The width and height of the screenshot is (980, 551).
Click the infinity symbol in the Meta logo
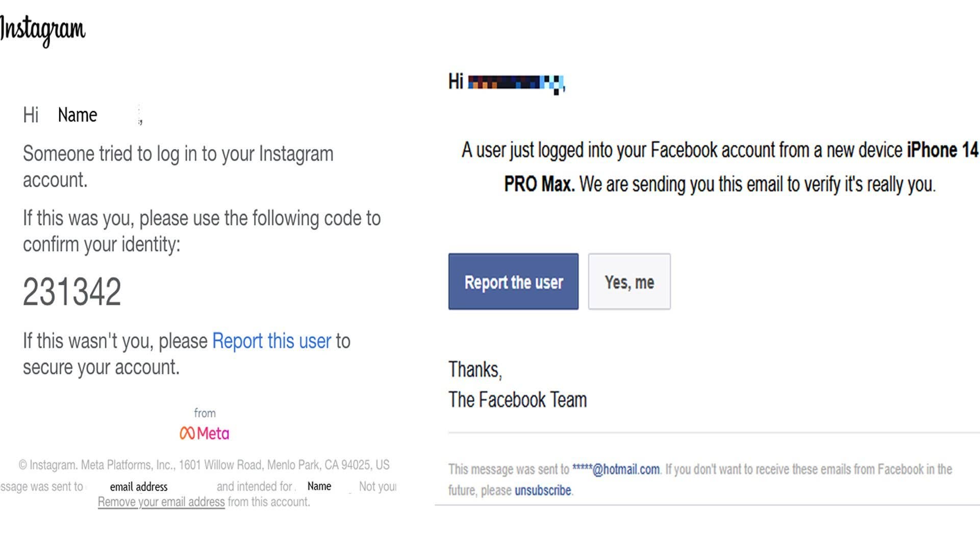tap(187, 433)
